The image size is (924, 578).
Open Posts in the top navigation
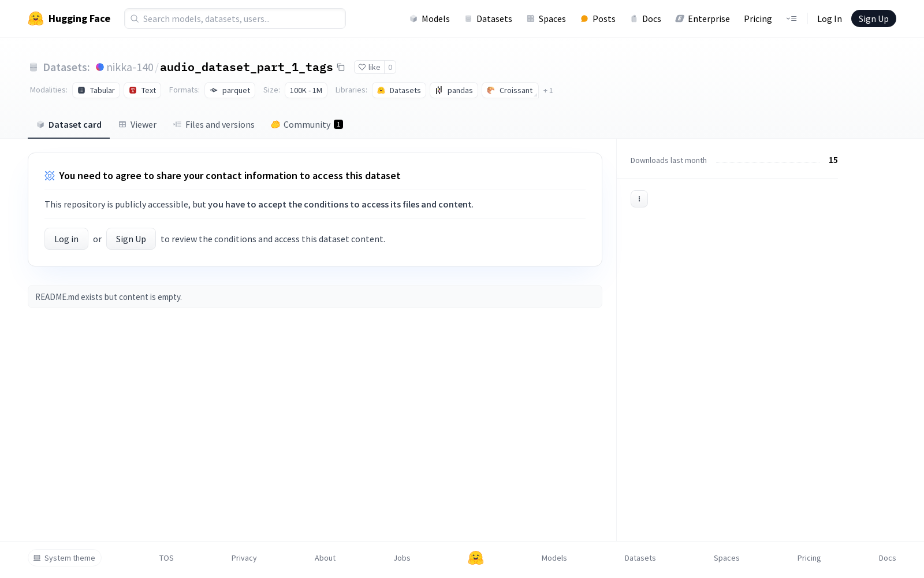598,18
